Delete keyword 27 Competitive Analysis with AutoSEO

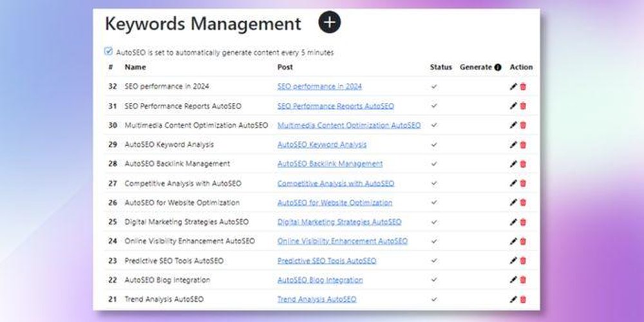point(523,183)
